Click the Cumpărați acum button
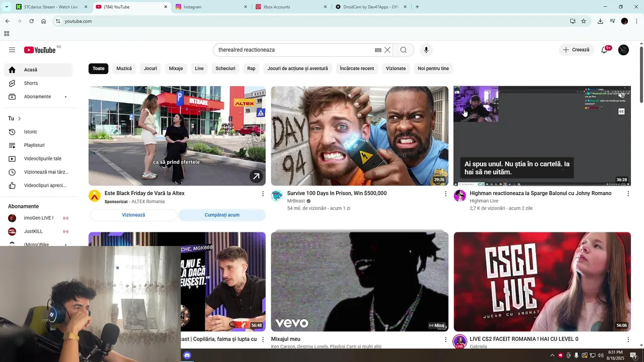This screenshot has width=644, height=362. coord(222,215)
